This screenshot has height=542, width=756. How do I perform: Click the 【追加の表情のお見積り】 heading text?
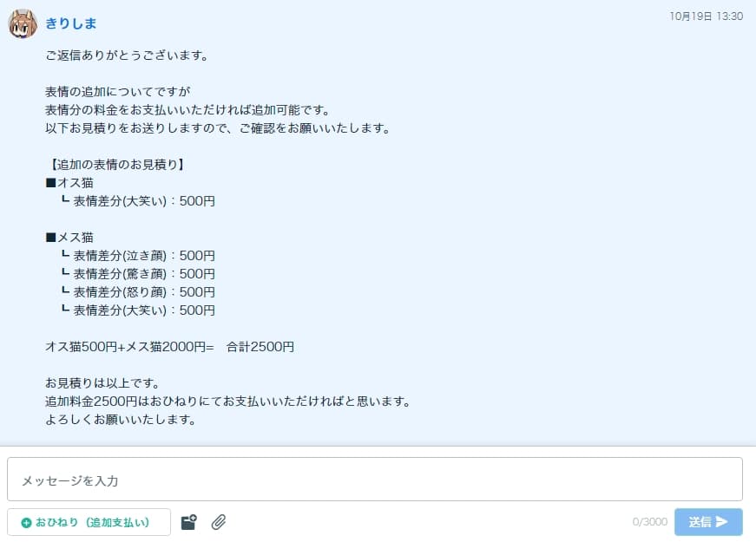point(117,164)
